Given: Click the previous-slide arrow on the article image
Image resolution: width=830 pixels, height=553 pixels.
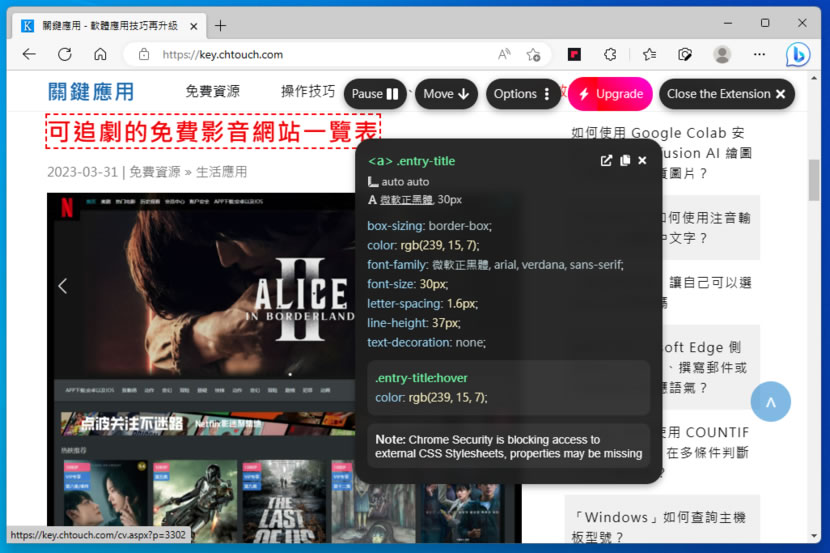Looking at the screenshot, I should pyautogui.click(x=62, y=286).
